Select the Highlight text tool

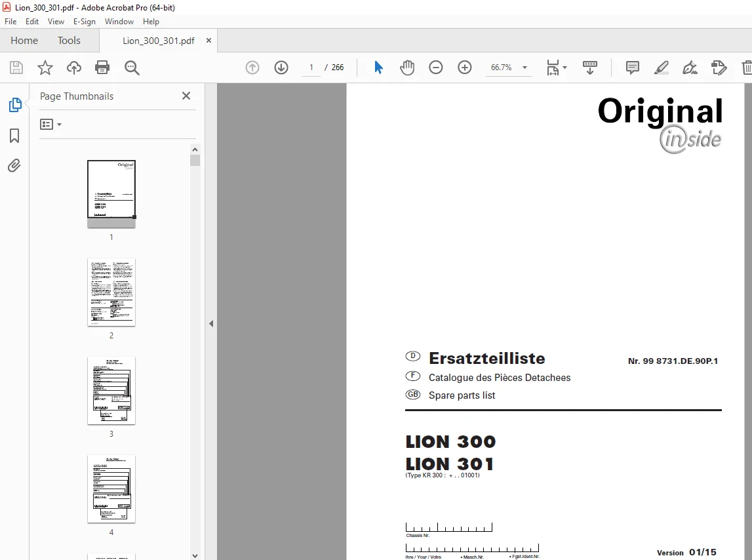pyautogui.click(x=662, y=68)
